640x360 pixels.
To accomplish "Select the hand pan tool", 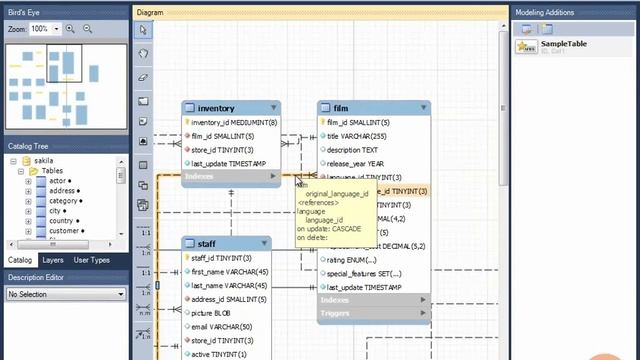I will click(x=143, y=53).
